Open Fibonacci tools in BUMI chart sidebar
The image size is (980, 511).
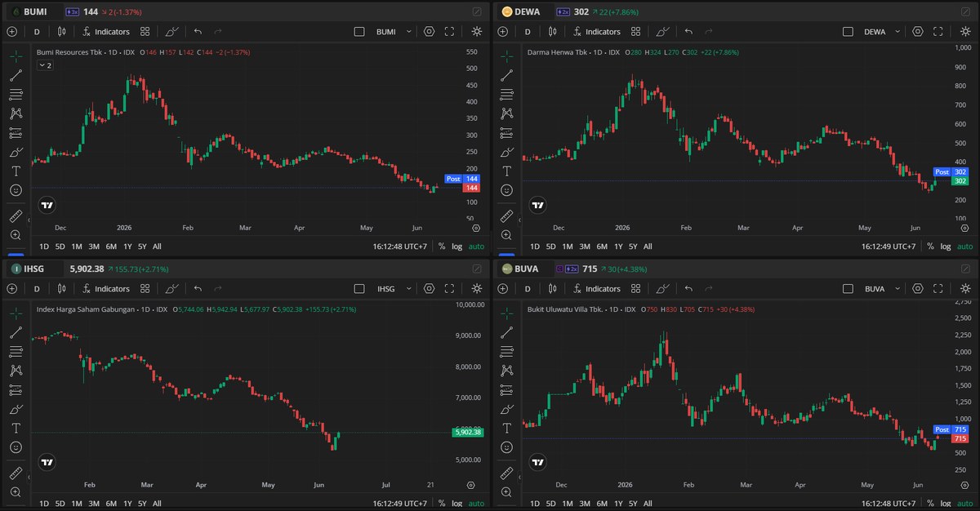[x=16, y=95]
